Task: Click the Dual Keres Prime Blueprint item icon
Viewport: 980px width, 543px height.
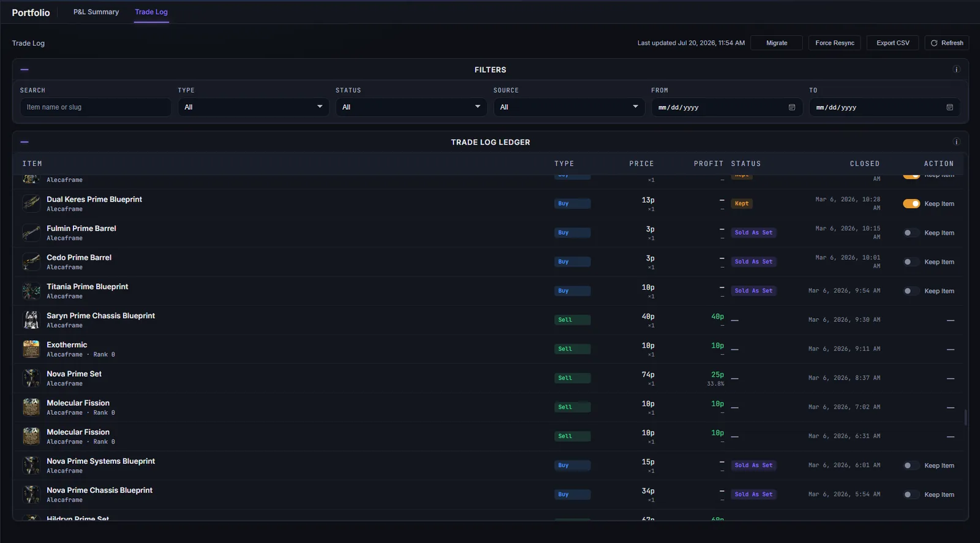Action: (31, 203)
